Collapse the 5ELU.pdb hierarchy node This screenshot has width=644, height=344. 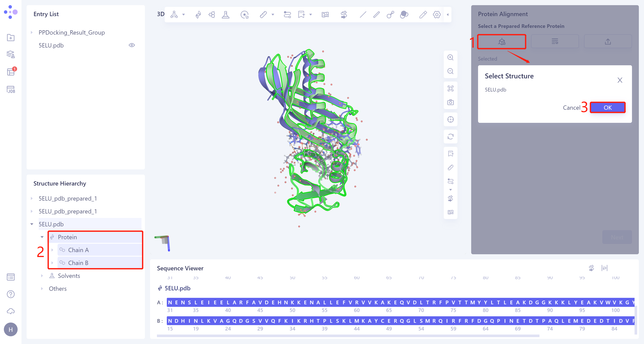point(32,224)
